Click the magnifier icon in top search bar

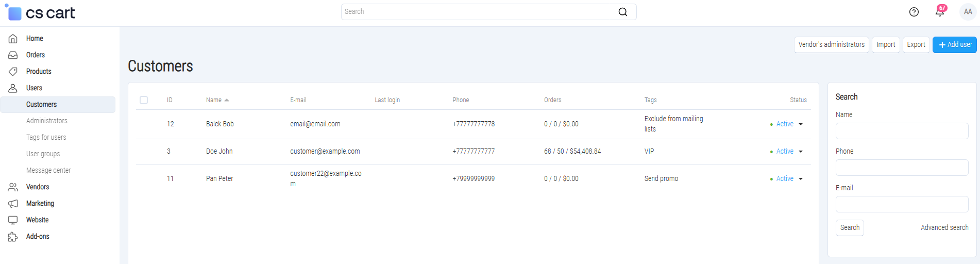622,12
